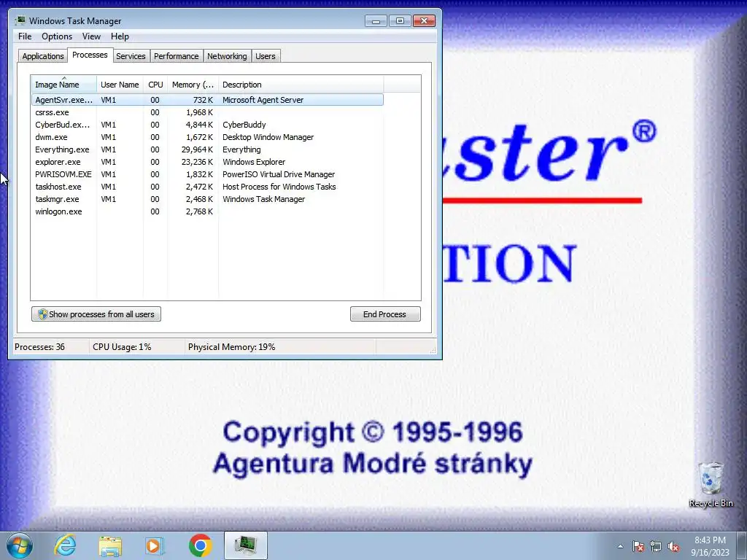
Task: Sort by CPU column header
Action: click(155, 85)
